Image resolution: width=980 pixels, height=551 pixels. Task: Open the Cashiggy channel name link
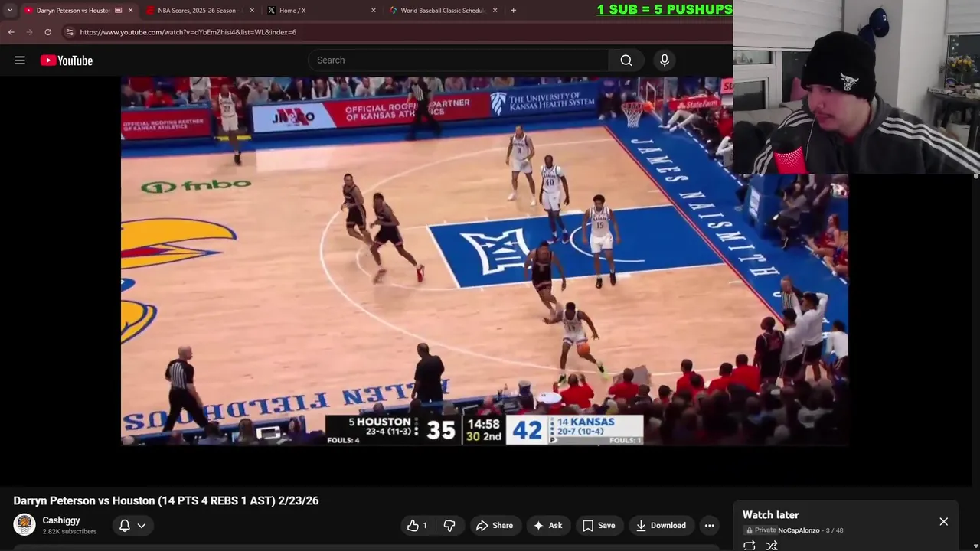coord(61,520)
